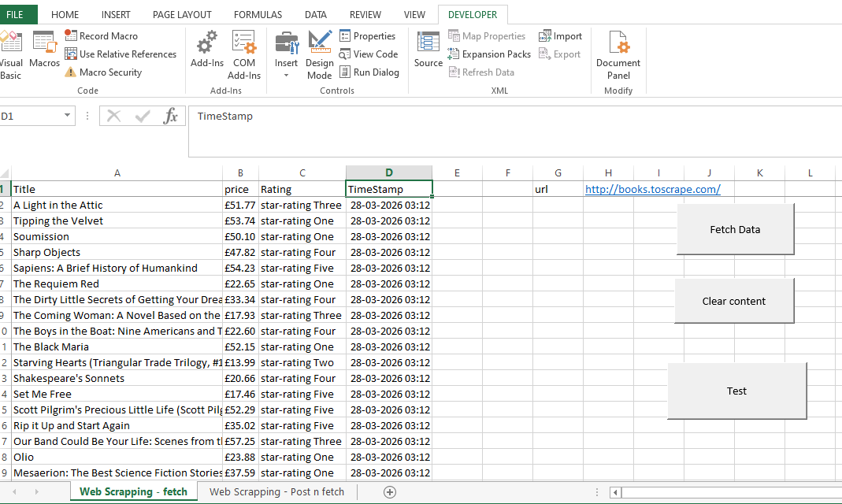Open the Macros dialog icon

tap(44, 49)
